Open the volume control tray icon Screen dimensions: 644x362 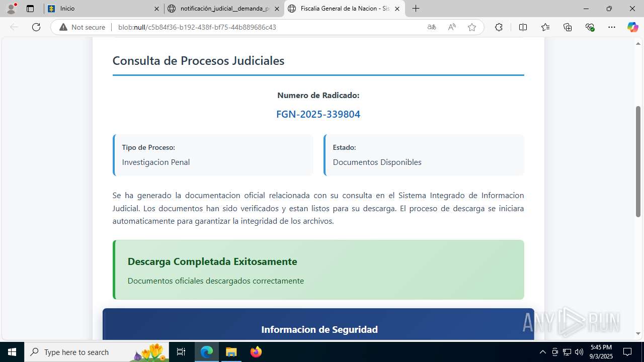(x=579, y=352)
